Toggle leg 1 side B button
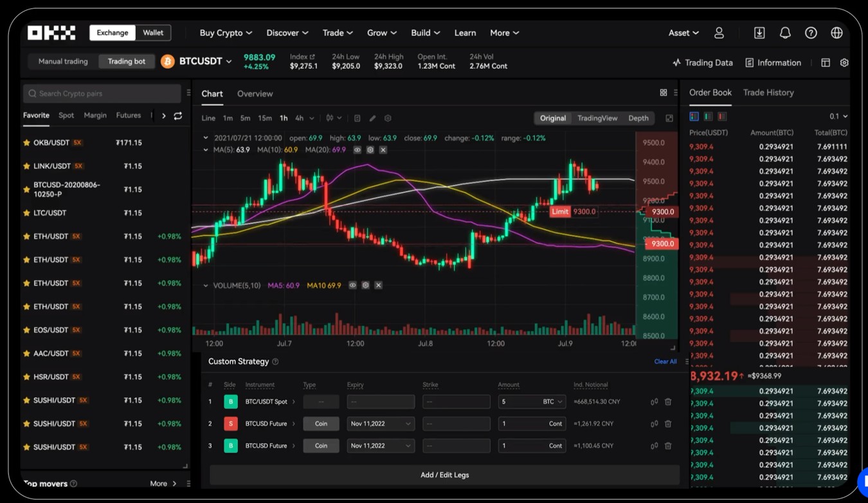The height and width of the screenshot is (503, 868). click(x=230, y=402)
